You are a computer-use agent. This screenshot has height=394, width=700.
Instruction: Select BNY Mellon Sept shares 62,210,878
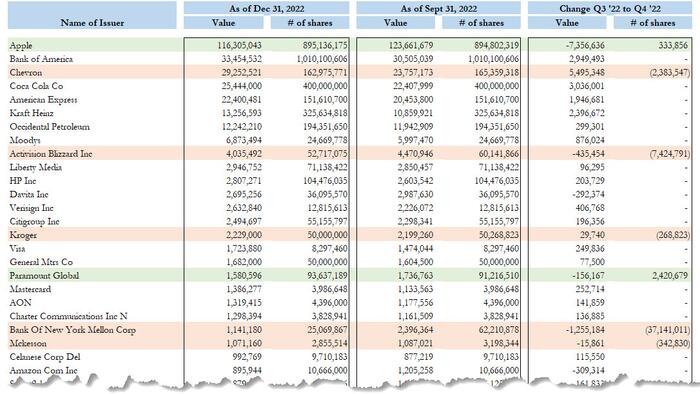(499, 330)
